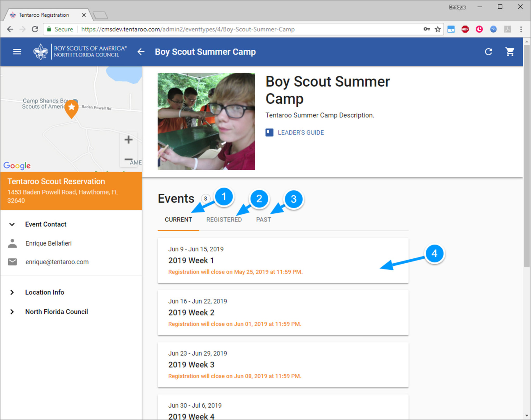Screen dimensions: 531x420
Task: Switch to the Registered events tab
Action: [x=224, y=220]
